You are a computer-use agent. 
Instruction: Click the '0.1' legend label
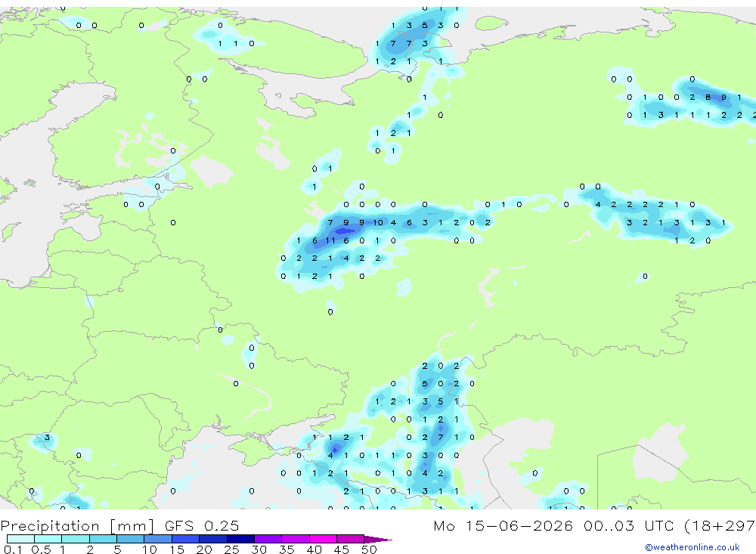13,549
